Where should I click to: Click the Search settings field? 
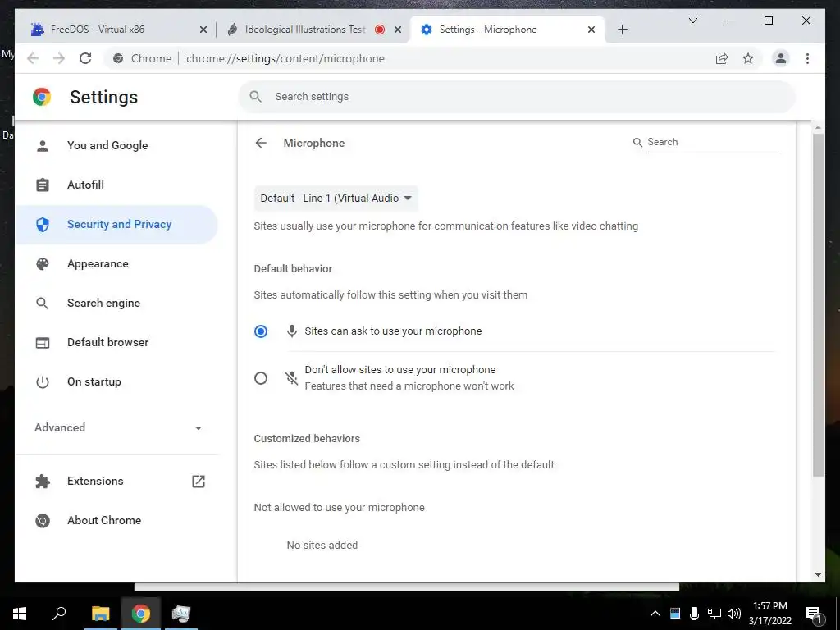tap(517, 97)
